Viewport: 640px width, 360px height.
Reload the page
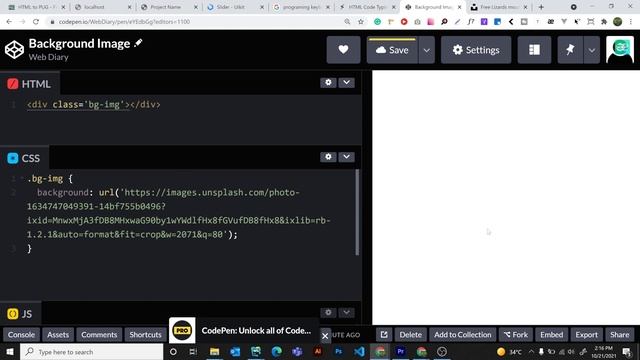point(36,22)
